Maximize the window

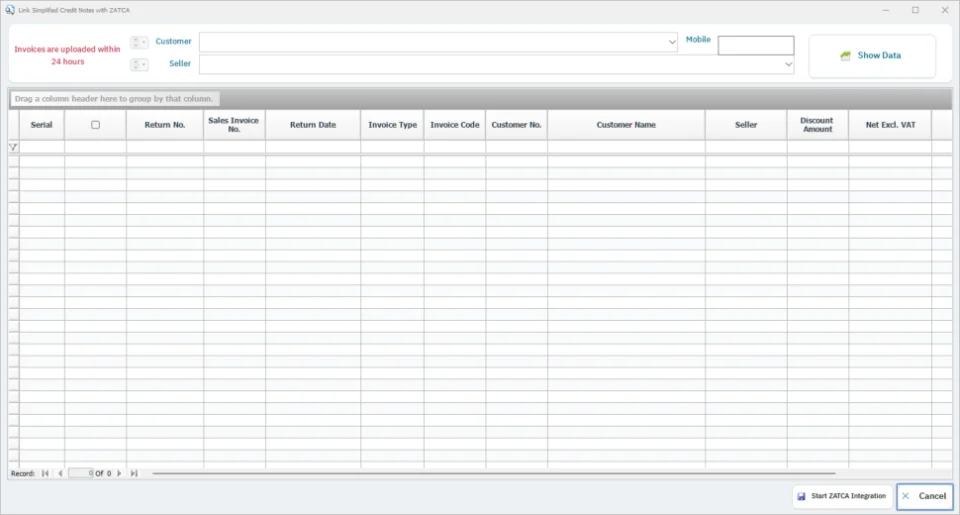(x=915, y=10)
